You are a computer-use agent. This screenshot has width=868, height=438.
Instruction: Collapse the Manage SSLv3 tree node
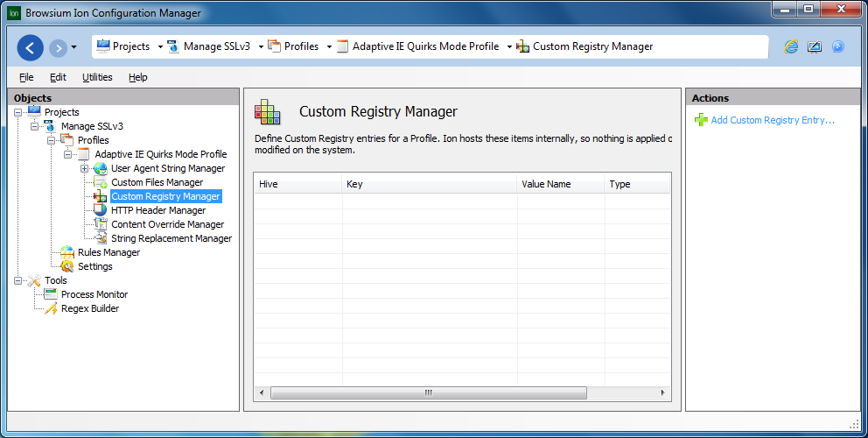pos(35,126)
